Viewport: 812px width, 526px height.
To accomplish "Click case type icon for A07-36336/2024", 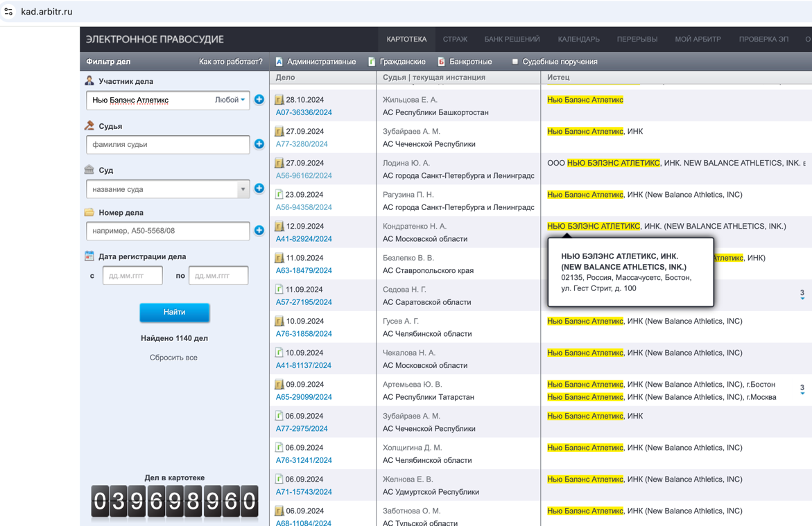I will click(x=279, y=100).
